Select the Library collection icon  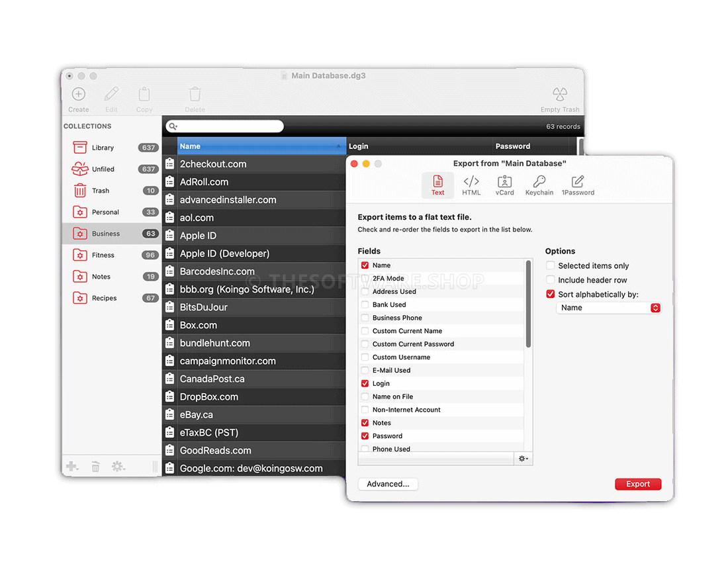[80, 148]
